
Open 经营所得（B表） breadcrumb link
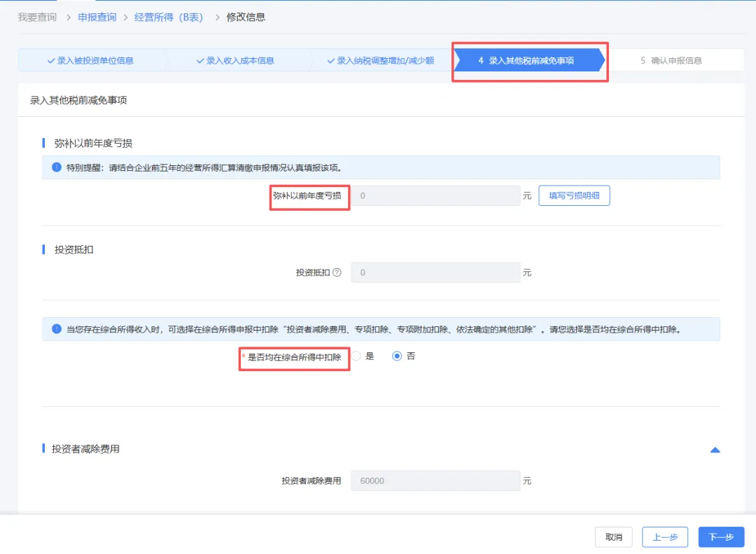[x=169, y=17]
